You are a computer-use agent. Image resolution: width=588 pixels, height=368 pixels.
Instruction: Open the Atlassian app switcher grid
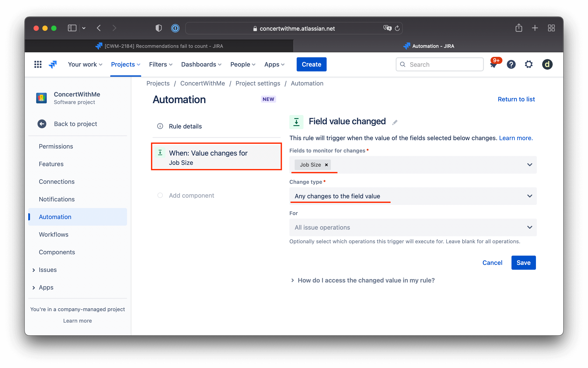coord(38,64)
